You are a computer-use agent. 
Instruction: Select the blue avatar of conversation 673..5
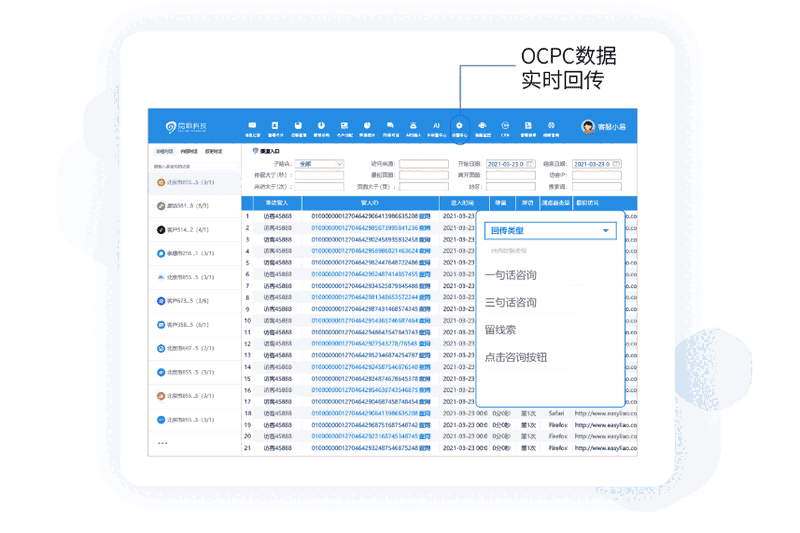161,301
